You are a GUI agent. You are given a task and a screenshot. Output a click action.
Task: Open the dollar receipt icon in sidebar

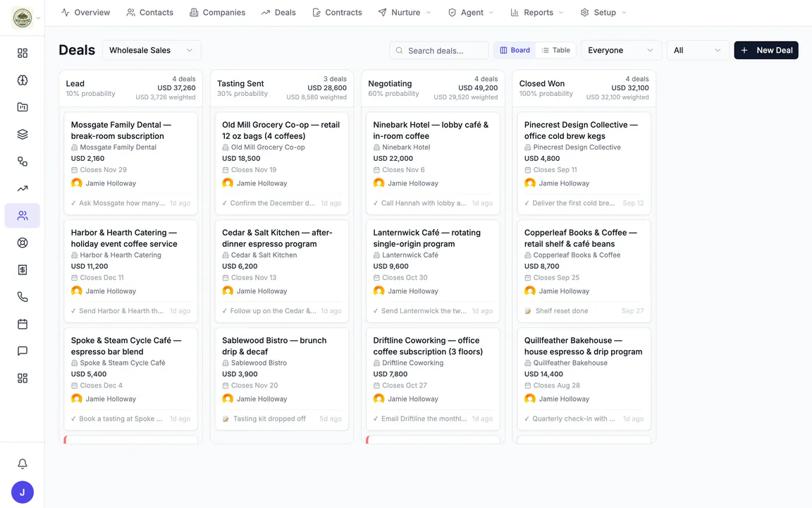23,270
